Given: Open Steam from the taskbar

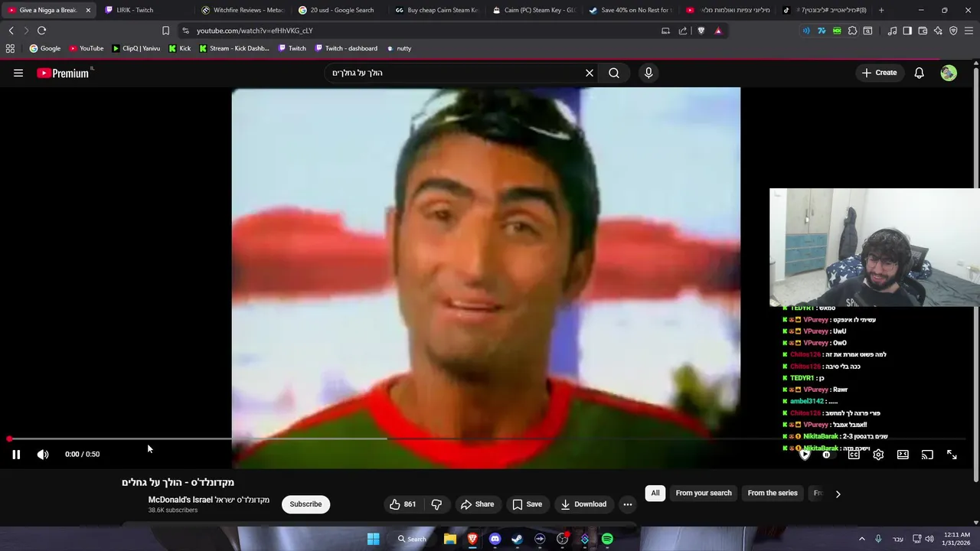Looking at the screenshot, I should coord(517,539).
